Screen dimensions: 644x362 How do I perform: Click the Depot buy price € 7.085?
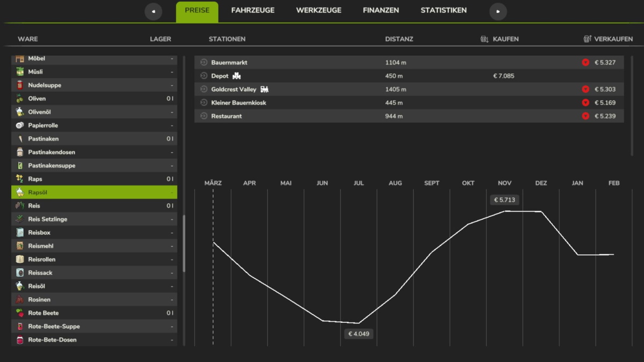click(x=503, y=76)
